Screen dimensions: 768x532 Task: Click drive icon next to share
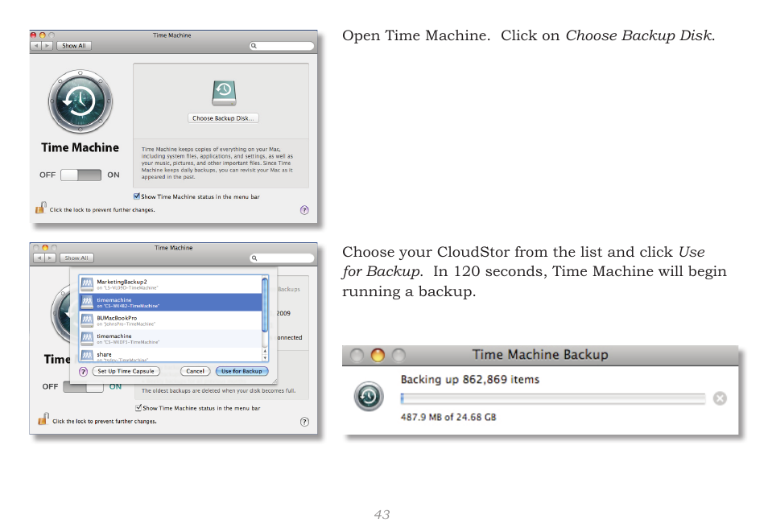point(87,355)
